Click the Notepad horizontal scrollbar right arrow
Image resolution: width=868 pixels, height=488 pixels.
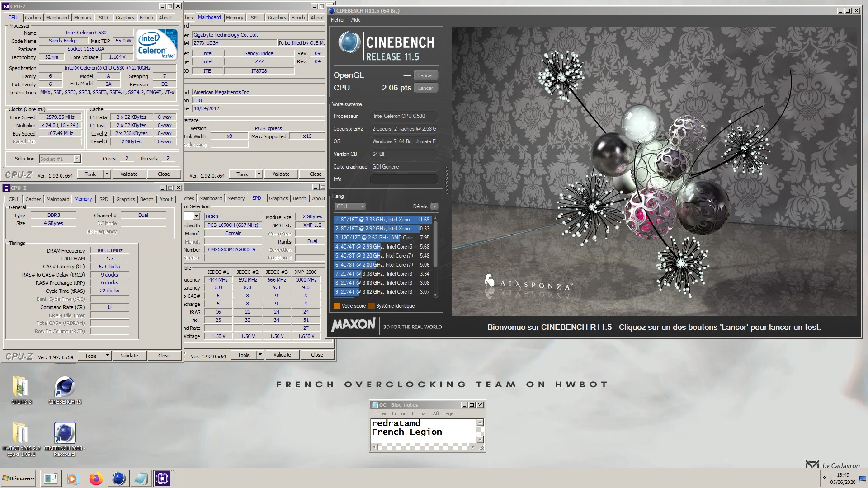click(472, 447)
